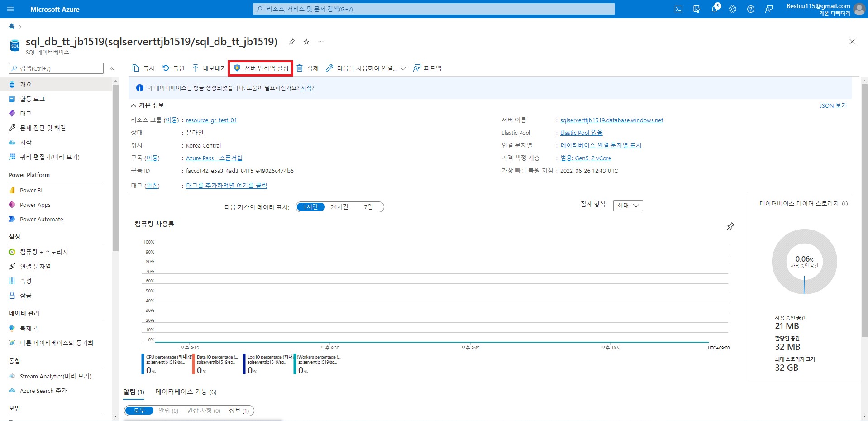The height and width of the screenshot is (421, 868).
Task: Click the info icon in the notification banner
Action: (140, 88)
